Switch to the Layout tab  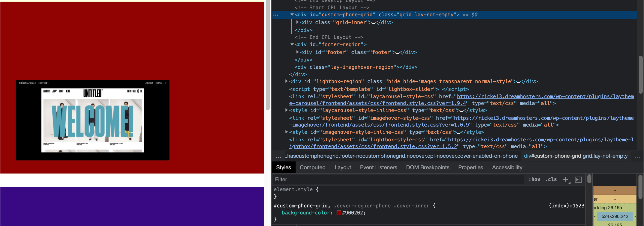click(343, 167)
